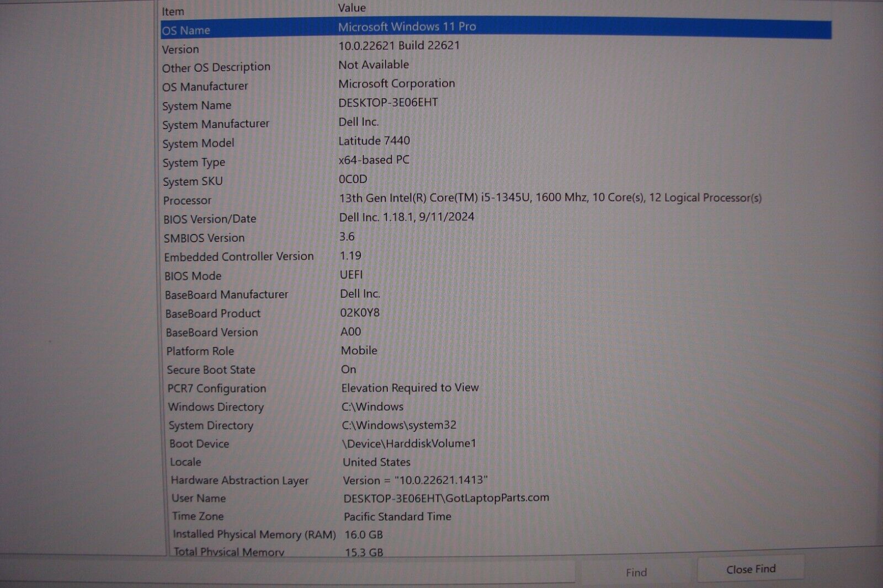The height and width of the screenshot is (588, 883).
Task: Select the Processor row label
Action: [x=187, y=200]
